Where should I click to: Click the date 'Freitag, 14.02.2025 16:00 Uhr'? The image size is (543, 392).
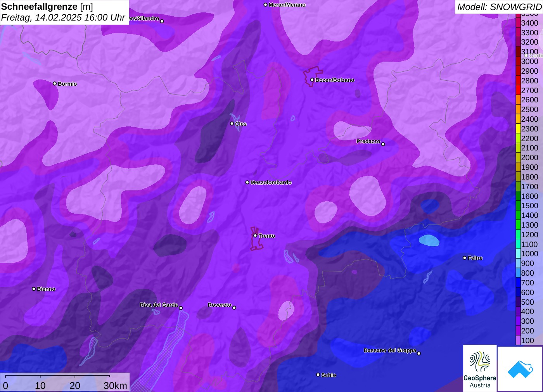coord(63,17)
